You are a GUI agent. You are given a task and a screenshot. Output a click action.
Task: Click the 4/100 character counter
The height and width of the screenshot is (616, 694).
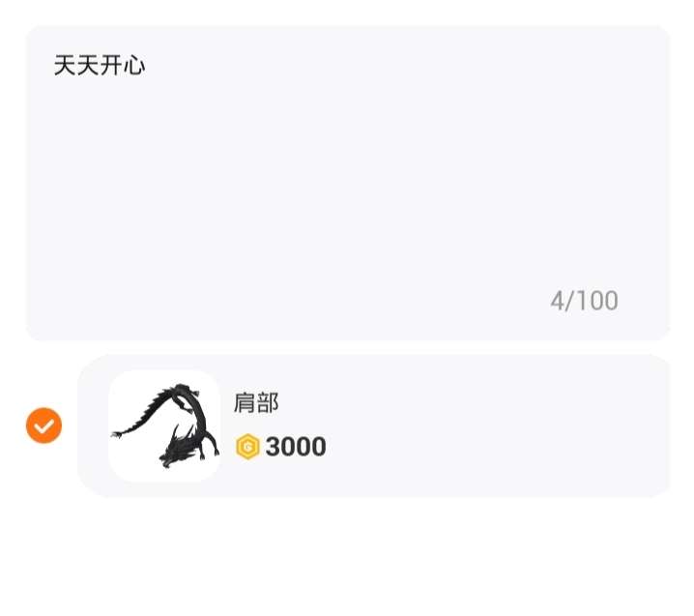click(584, 301)
